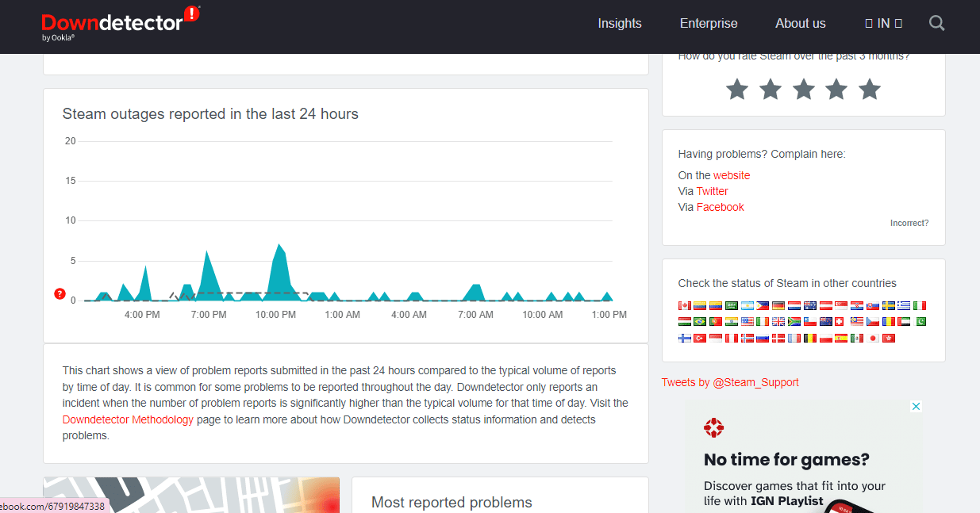Click the red question mark beside the chart
Screen dimensions: 980x513
tap(60, 294)
